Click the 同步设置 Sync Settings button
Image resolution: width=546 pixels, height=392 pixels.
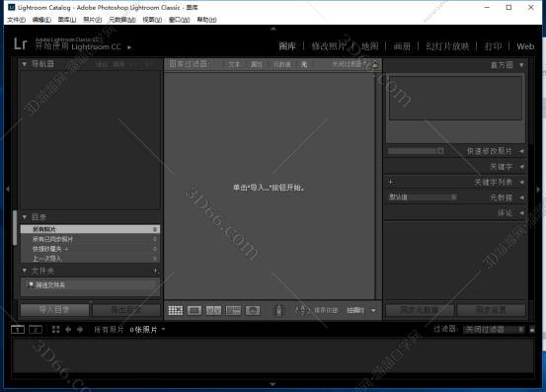pyautogui.click(x=492, y=310)
